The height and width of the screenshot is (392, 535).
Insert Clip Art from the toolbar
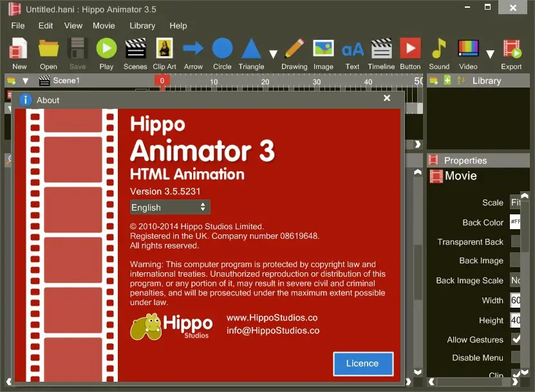coord(164,53)
